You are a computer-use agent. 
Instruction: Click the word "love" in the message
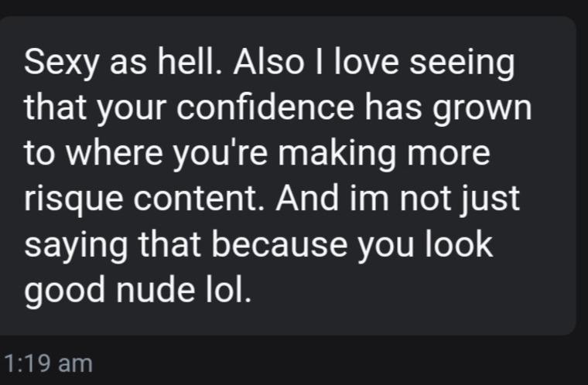[x=368, y=63]
